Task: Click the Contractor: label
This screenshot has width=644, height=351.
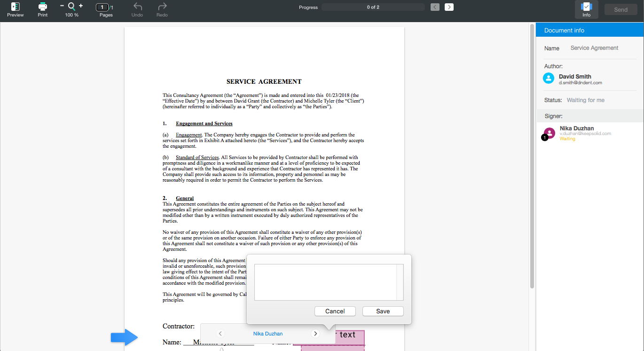Action: point(179,326)
